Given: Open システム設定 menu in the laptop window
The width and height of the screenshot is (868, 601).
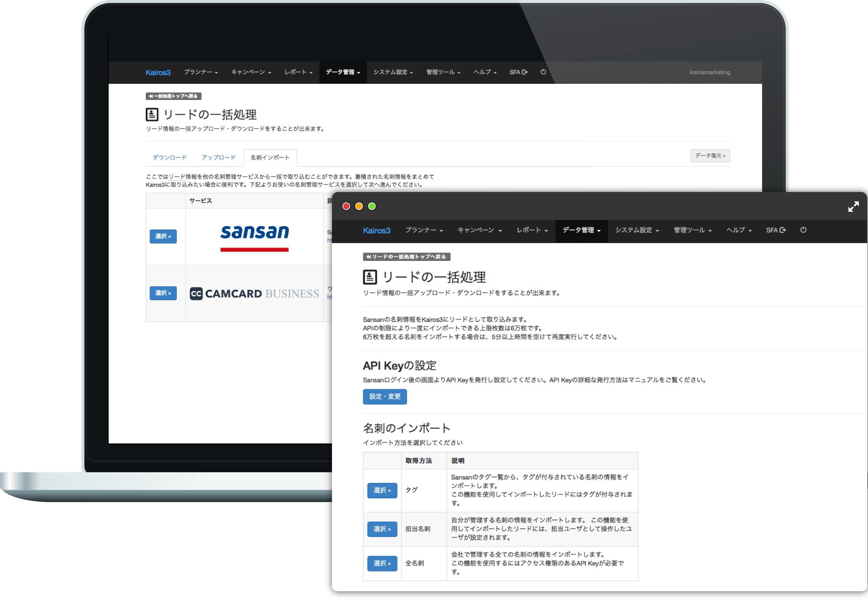Looking at the screenshot, I should tap(393, 72).
